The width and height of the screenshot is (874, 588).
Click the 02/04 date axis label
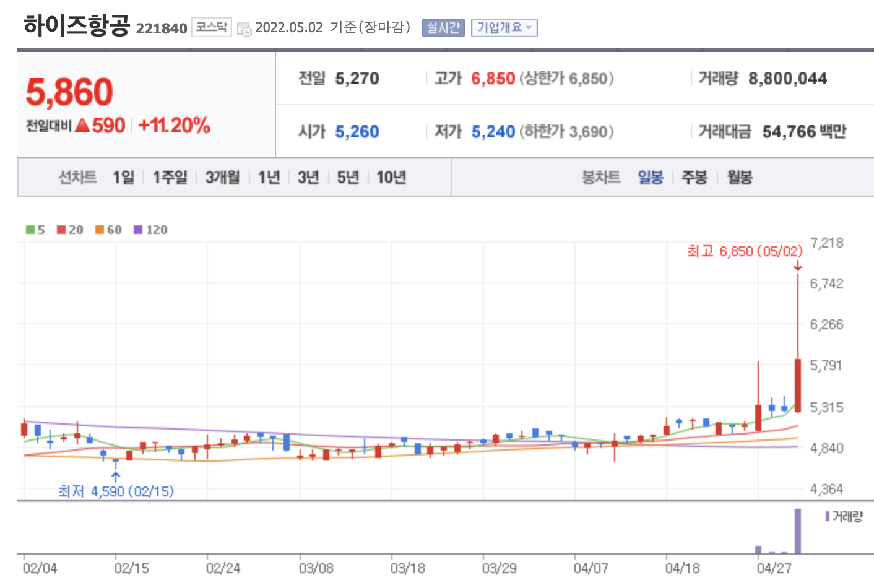pyautogui.click(x=40, y=568)
